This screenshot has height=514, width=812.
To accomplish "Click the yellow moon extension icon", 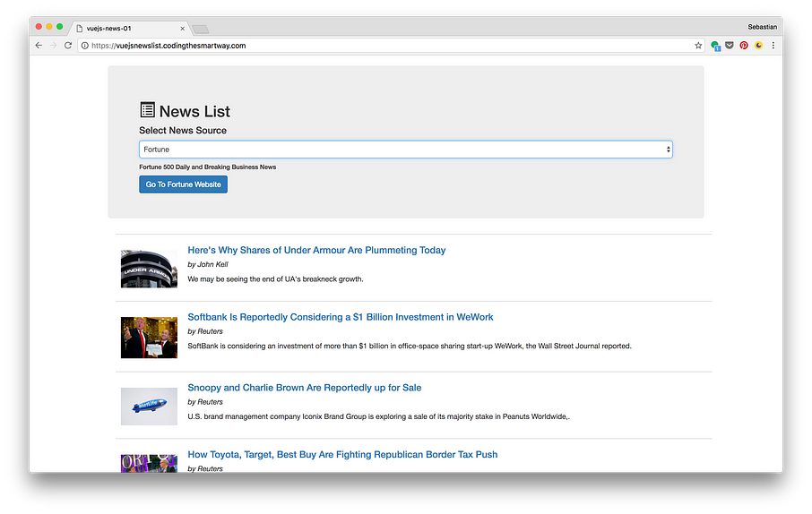I will (758, 46).
